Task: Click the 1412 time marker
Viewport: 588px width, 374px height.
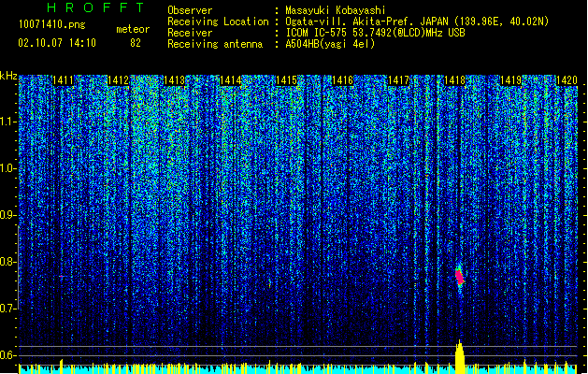Action: coord(118,80)
